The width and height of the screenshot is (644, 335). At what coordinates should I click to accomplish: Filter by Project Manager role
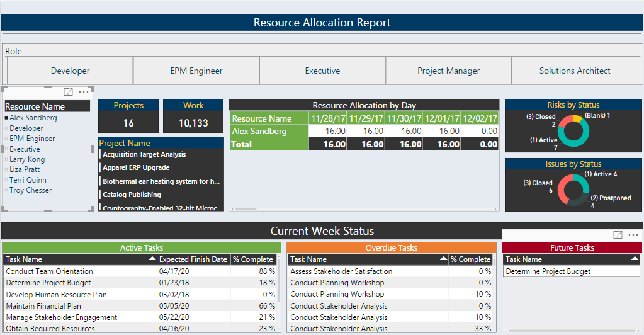tap(448, 71)
